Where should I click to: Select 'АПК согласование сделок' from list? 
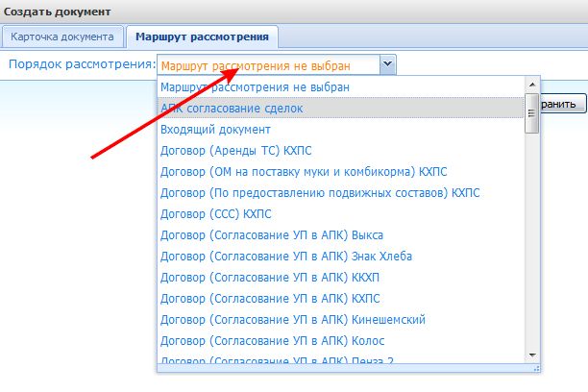pyautogui.click(x=232, y=109)
